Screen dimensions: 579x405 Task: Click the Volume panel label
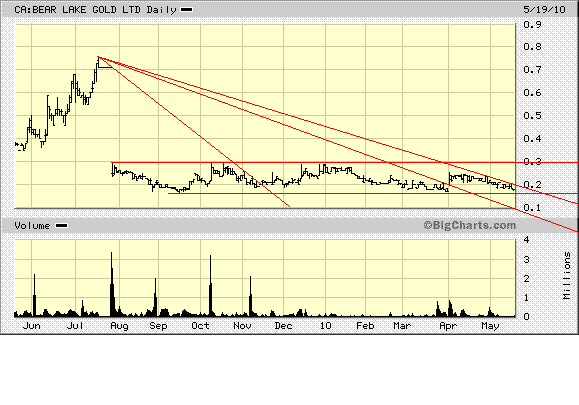tap(32, 226)
